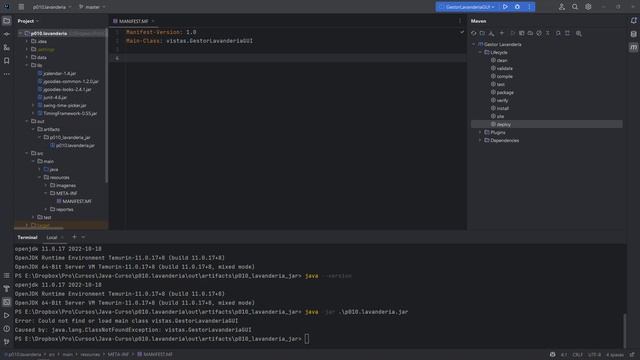Run GestorLavanderiaGUI with the play button
Viewport: 640px width, 360px height.
click(505, 7)
